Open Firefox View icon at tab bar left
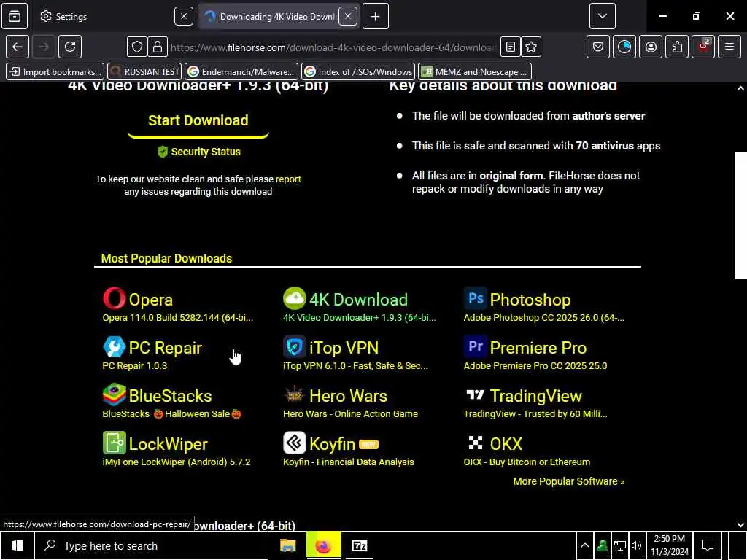This screenshot has width=747, height=560. (x=15, y=16)
